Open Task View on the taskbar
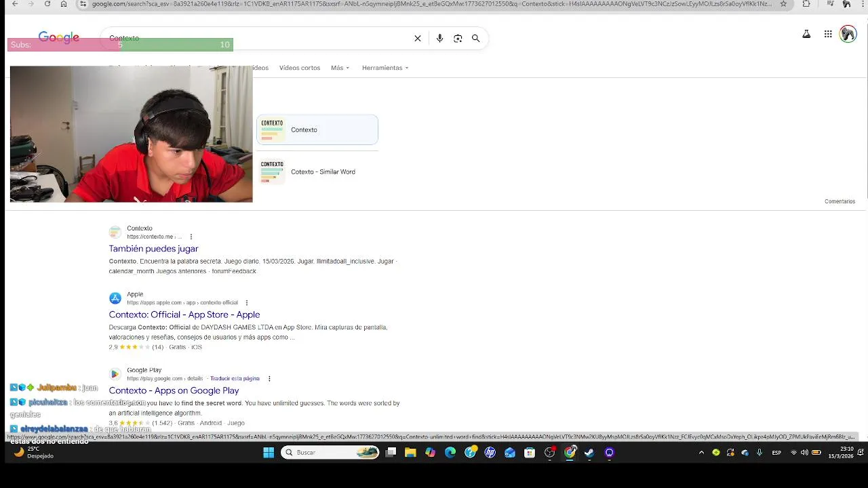The height and width of the screenshot is (488, 868). (391, 453)
